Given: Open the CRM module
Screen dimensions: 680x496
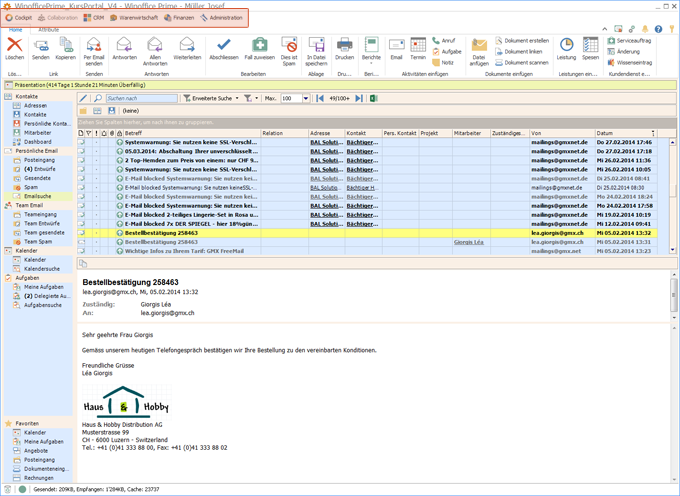Looking at the screenshot, I should coord(94,18).
